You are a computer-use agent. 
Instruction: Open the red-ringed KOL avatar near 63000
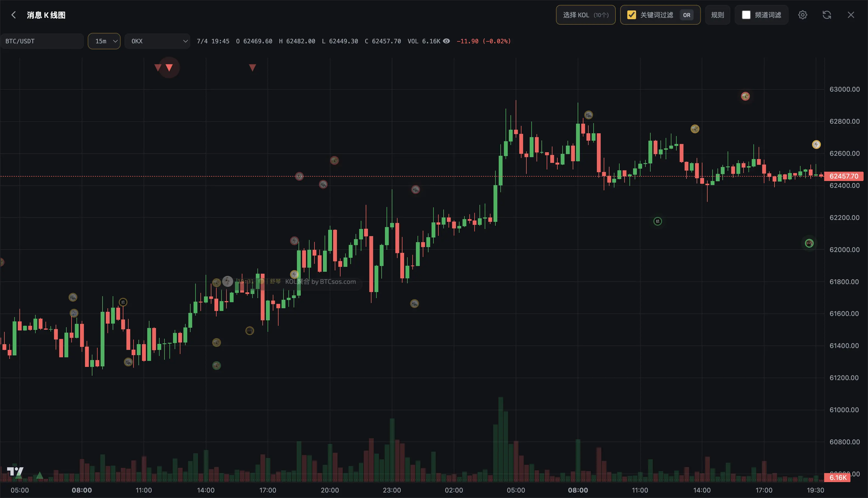[745, 97]
